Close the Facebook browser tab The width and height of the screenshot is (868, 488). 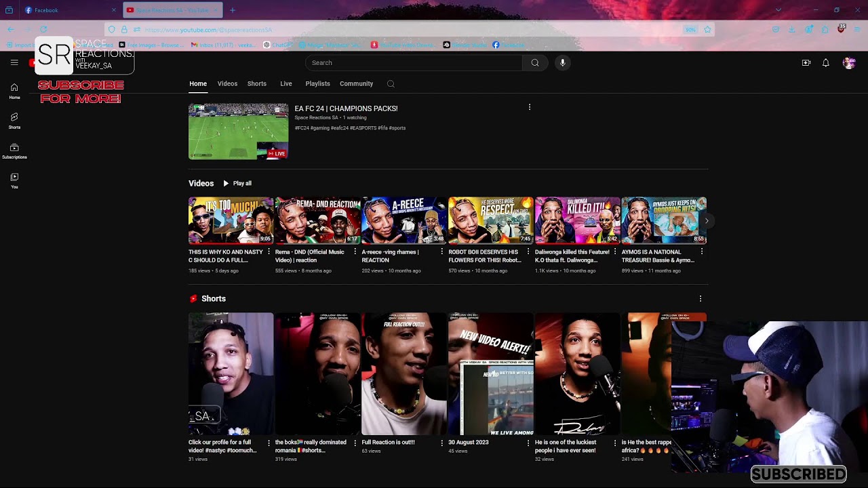[x=113, y=10]
